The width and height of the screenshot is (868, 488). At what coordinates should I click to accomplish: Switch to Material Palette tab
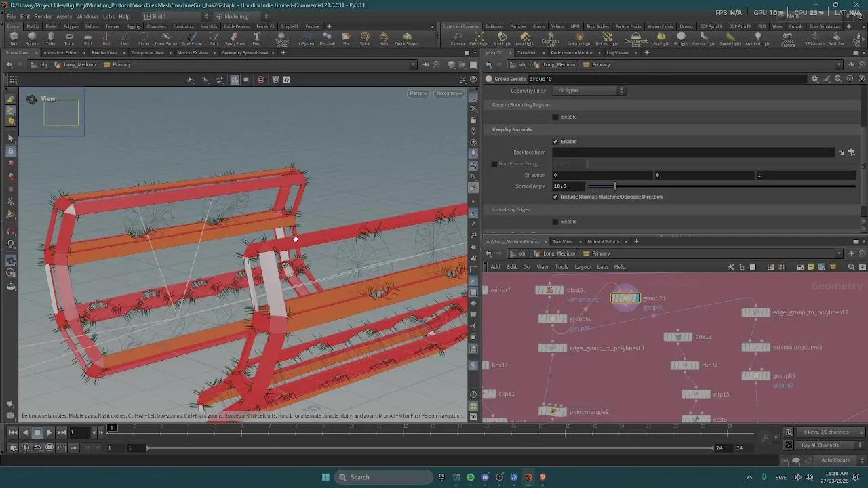coord(603,241)
